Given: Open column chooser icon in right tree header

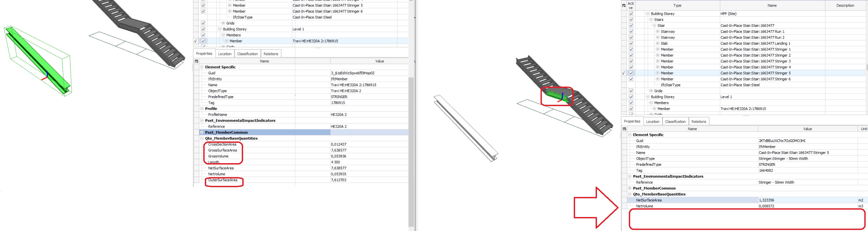Looking at the screenshot, I should [624, 5].
